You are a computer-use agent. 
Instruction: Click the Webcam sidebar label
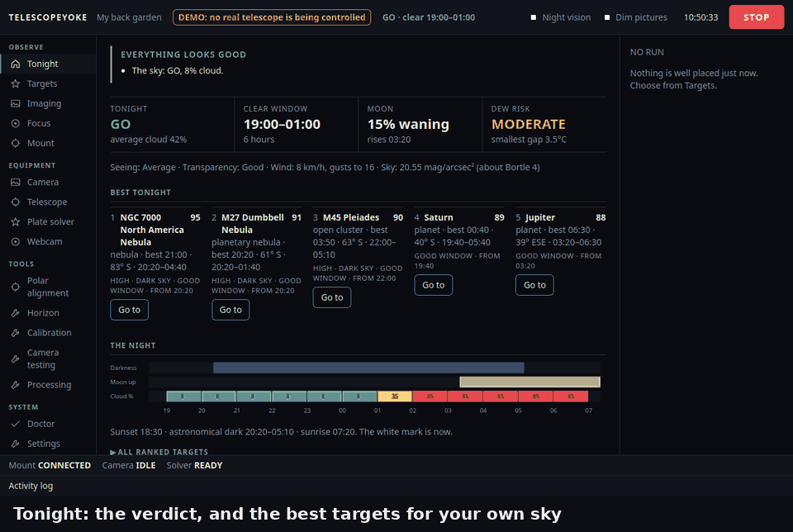(45, 242)
